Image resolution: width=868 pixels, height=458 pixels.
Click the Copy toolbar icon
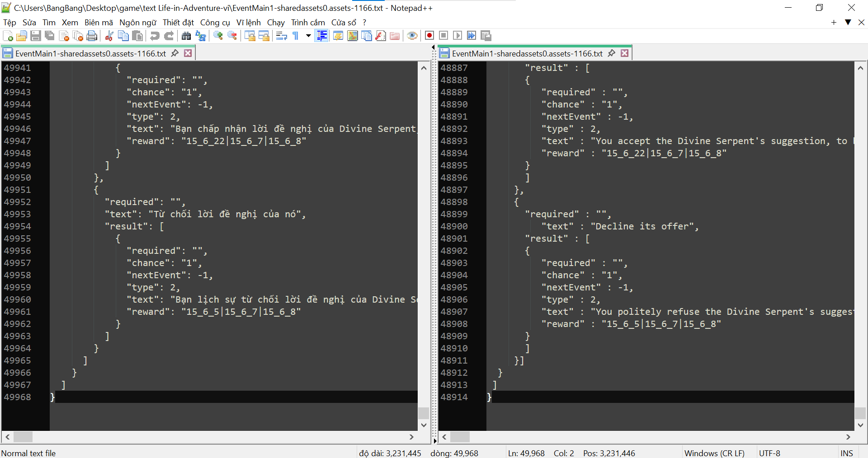point(123,36)
